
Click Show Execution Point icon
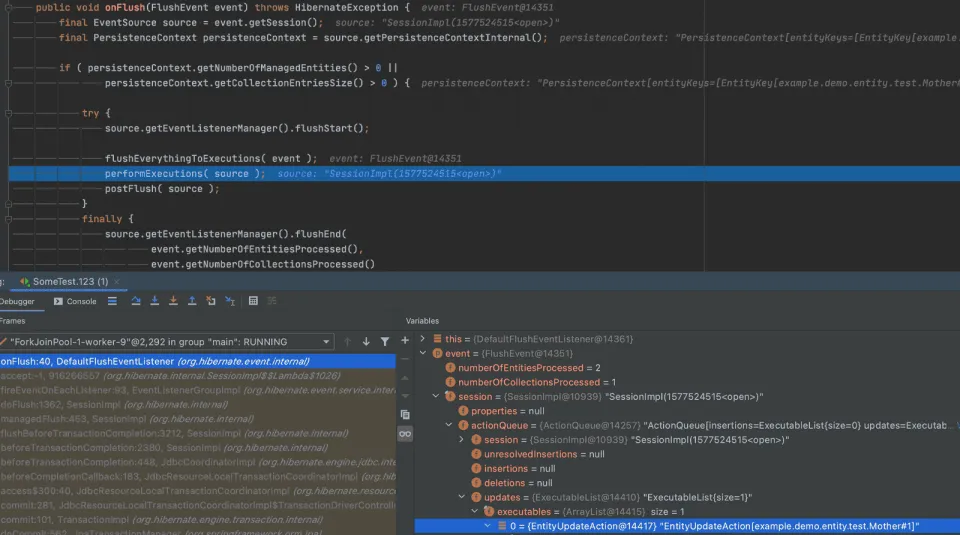[112, 301]
